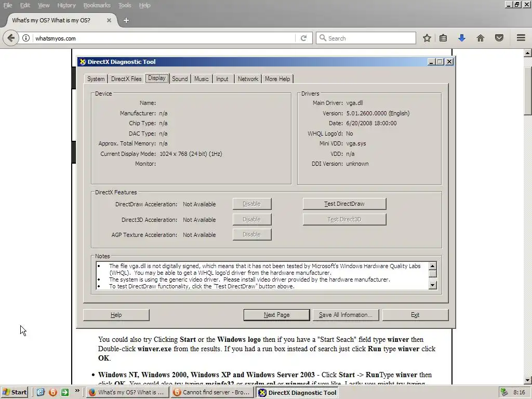Click the 6/20/2008 18:00:00 date value
Image resolution: width=532 pixels, height=399 pixels.
coord(371,123)
